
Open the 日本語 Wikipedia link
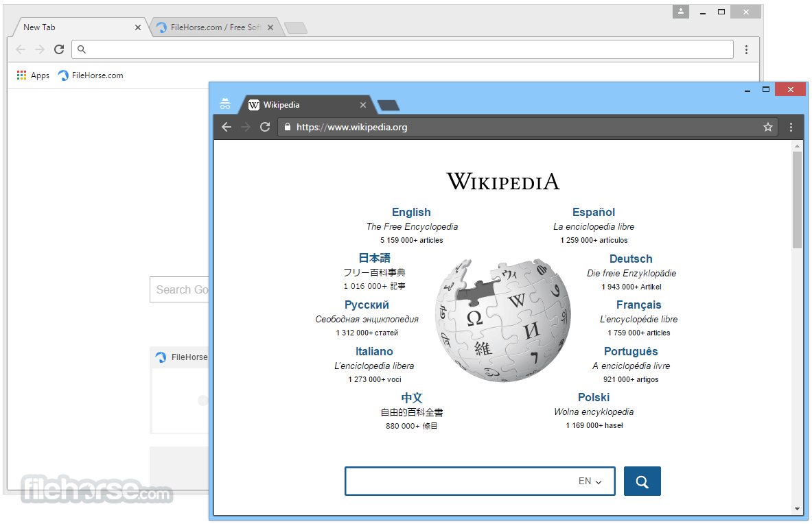(374, 258)
